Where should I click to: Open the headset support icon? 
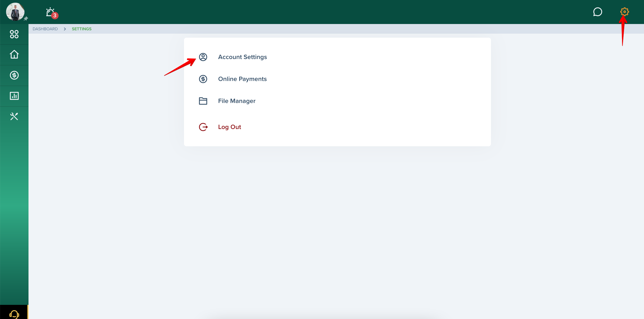[x=14, y=314]
